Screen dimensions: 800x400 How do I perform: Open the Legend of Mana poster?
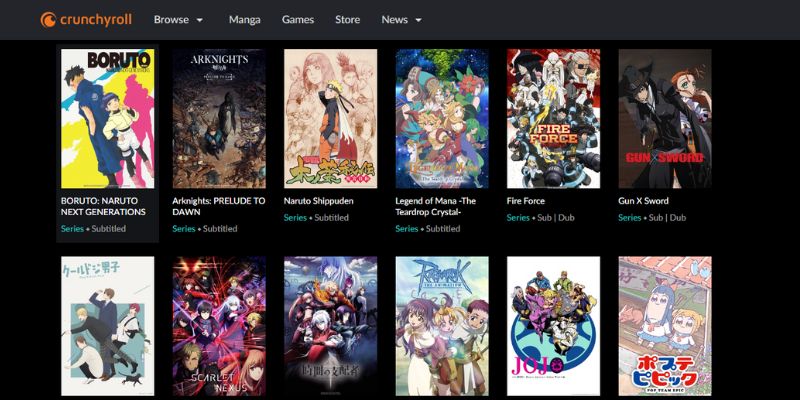pyautogui.click(x=442, y=118)
